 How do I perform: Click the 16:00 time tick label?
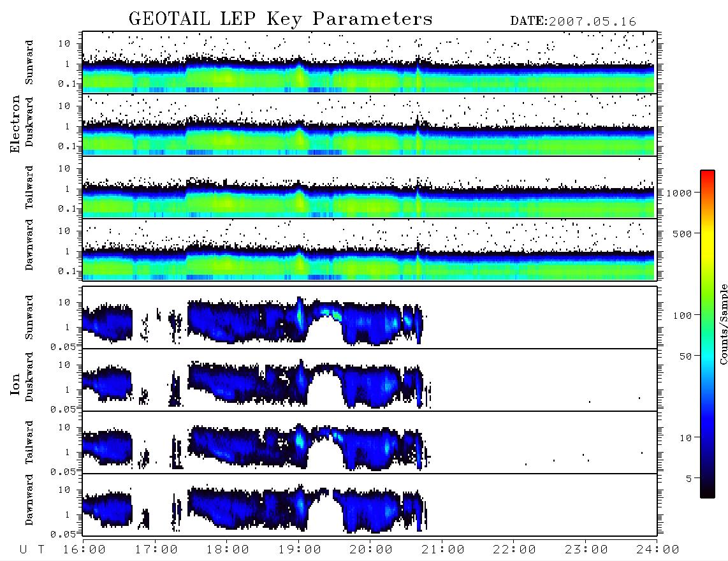tap(84, 550)
